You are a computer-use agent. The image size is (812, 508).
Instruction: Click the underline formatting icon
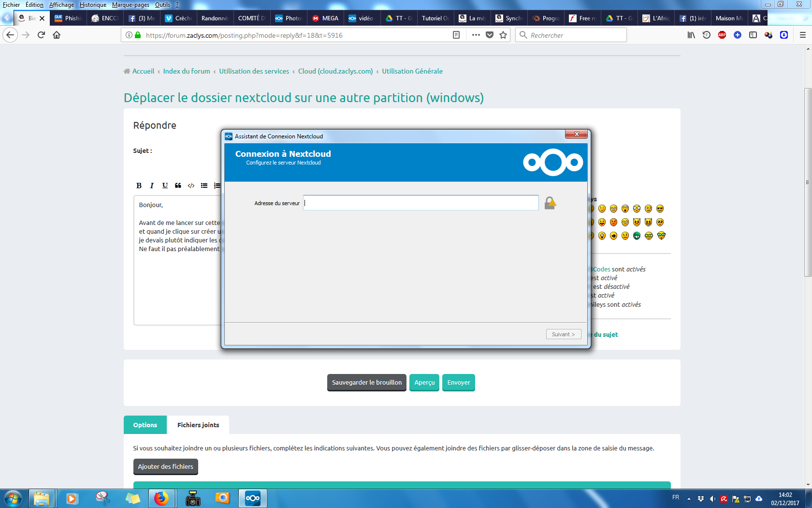click(165, 185)
